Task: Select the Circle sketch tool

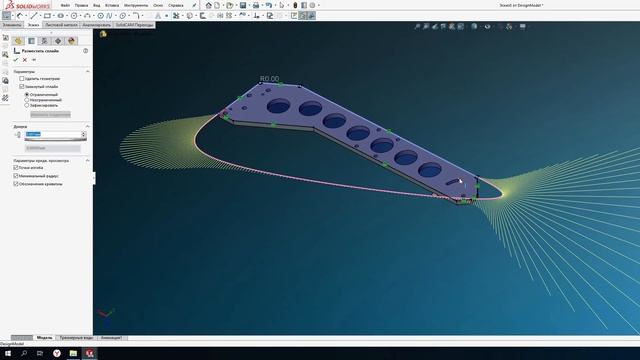Action: click(74, 16)
